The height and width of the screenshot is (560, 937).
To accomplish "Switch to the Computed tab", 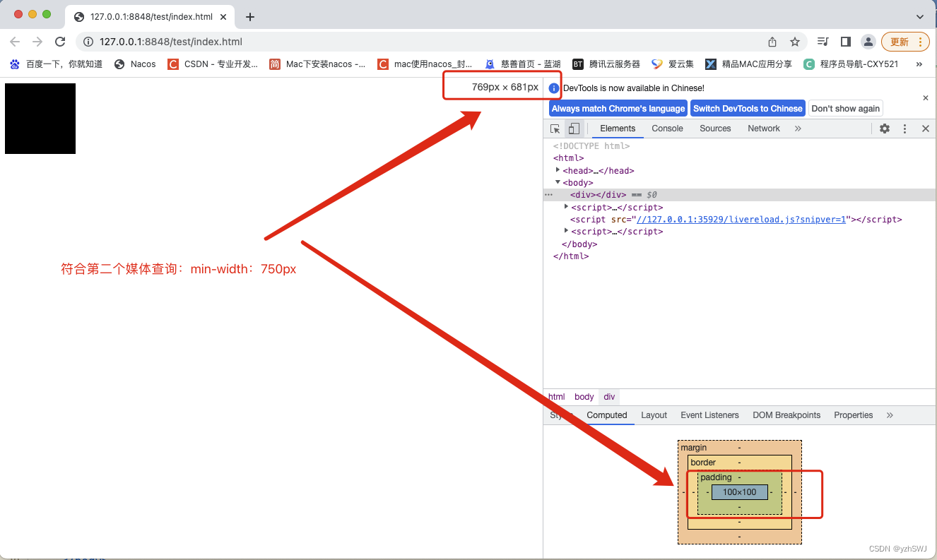I will point(607,415).
